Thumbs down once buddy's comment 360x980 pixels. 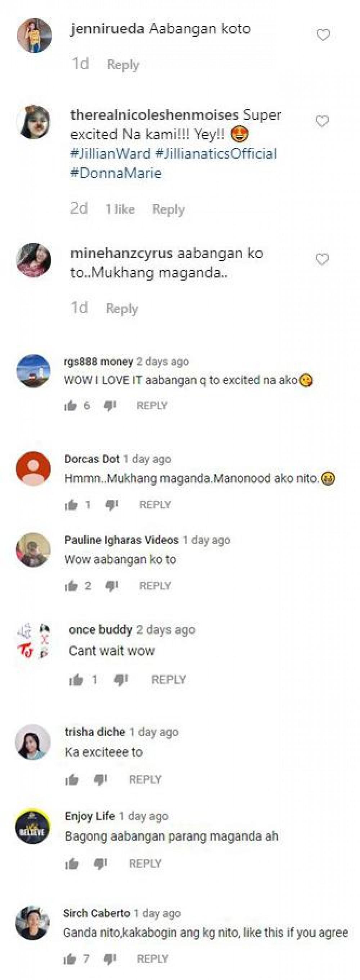click(x=121, y=679)
